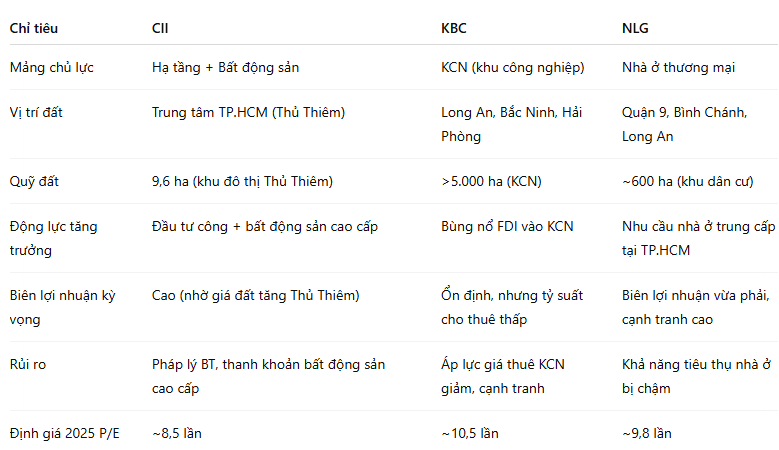The width and height of the screenshot is (779, 450).
Task: Click the "Chỉ tiêu" header cell
Action: (x=34, y=28)
